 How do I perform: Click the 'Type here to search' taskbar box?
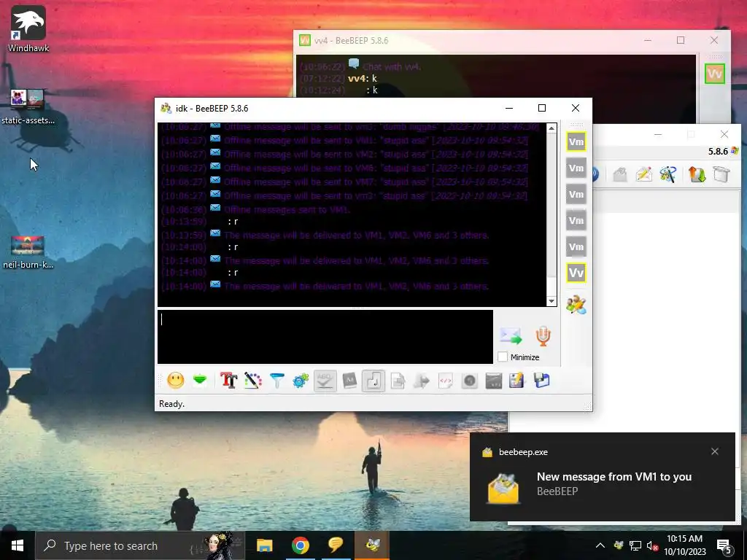141,545
